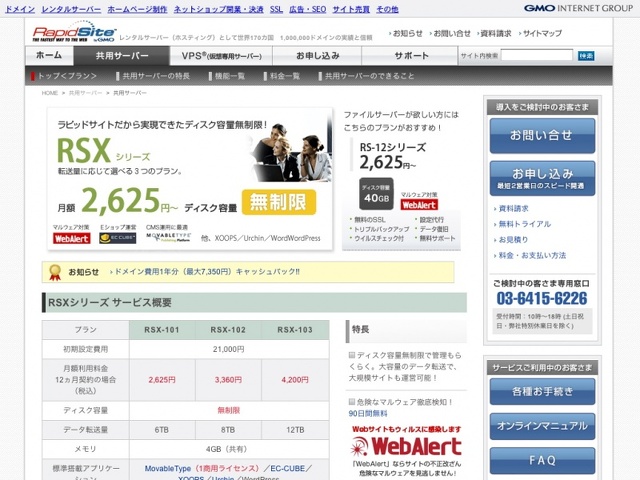Click the FAQ button in sidebar

coord(541,460)
